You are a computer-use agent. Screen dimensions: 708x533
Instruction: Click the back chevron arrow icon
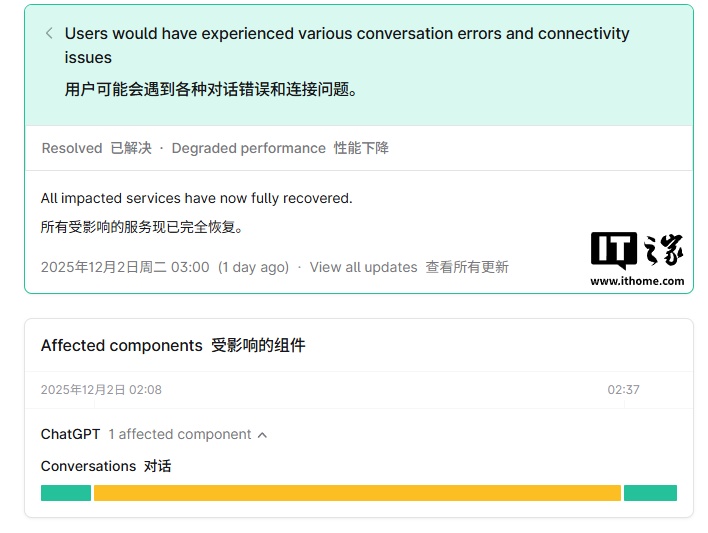pos(49,33)
